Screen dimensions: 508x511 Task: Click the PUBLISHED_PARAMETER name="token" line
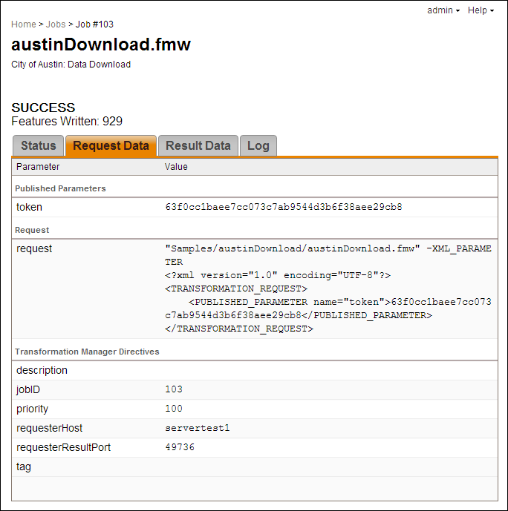328,308
